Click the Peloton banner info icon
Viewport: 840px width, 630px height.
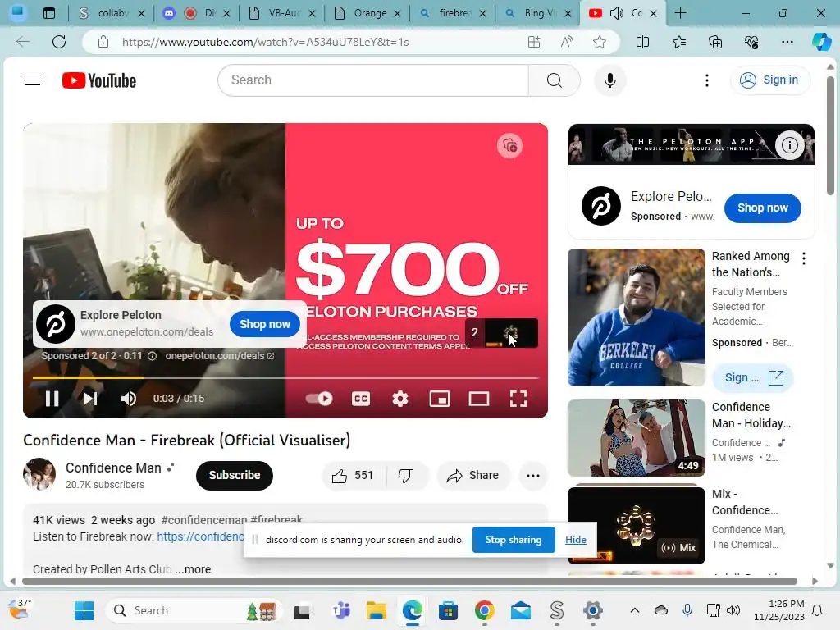[790, 145]
